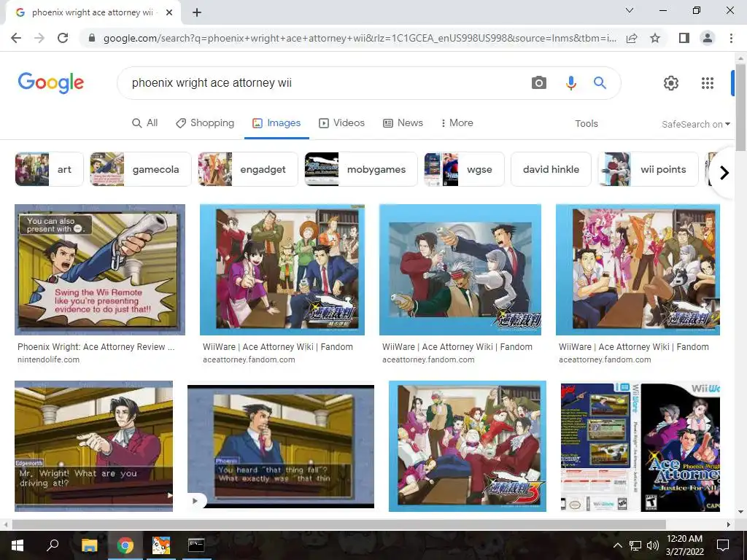This screenshot has height=560, width=747.
Task: Start voice search with the microphone icon
Action: 570,83
